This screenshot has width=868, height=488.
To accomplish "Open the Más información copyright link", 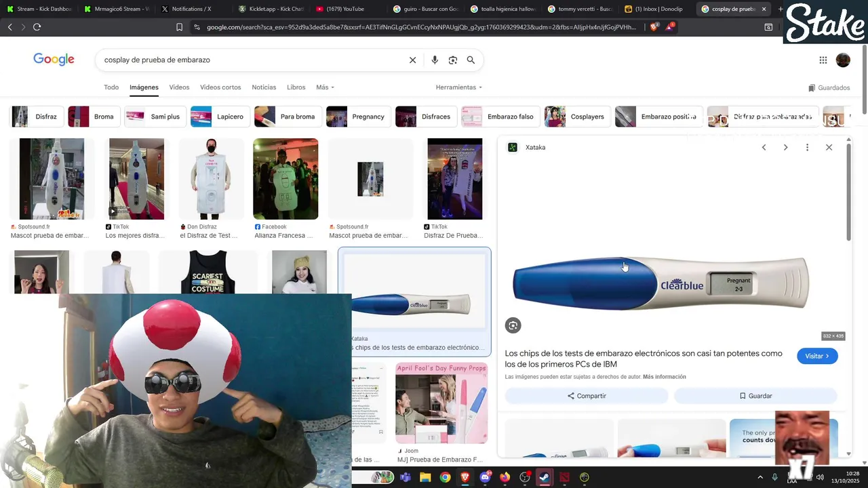I will click(x=665, y=377).
